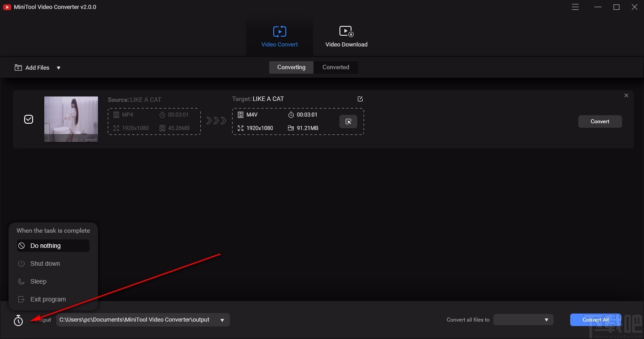Open target format settings icon

pos(348,121)
